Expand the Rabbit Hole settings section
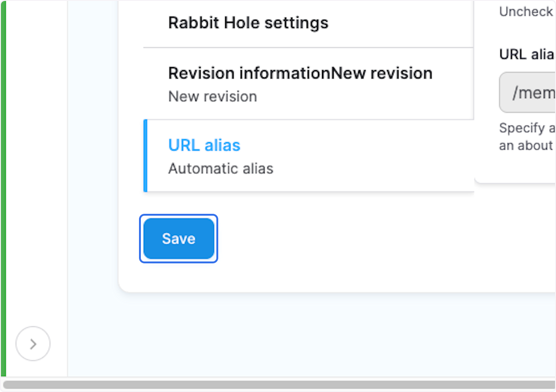The height and width of the screenshot is (392, 556). (248, 22)
